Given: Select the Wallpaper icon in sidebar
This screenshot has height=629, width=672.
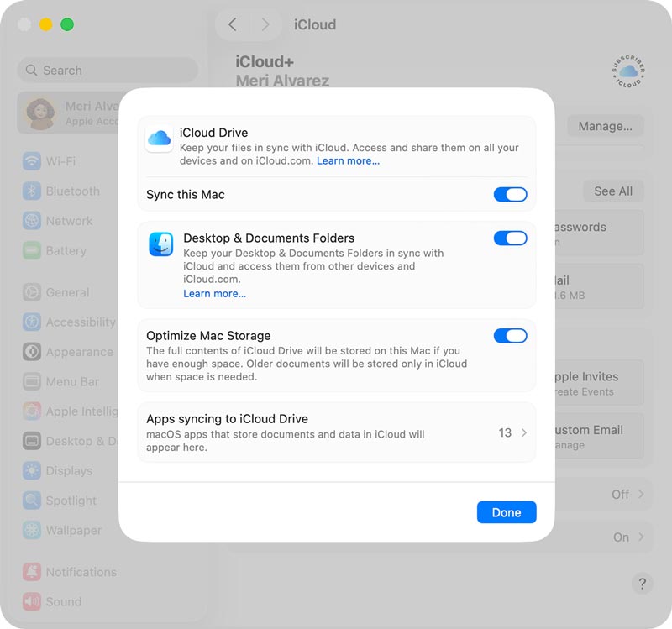Looking at the screenshot, I should click(32, 530).
